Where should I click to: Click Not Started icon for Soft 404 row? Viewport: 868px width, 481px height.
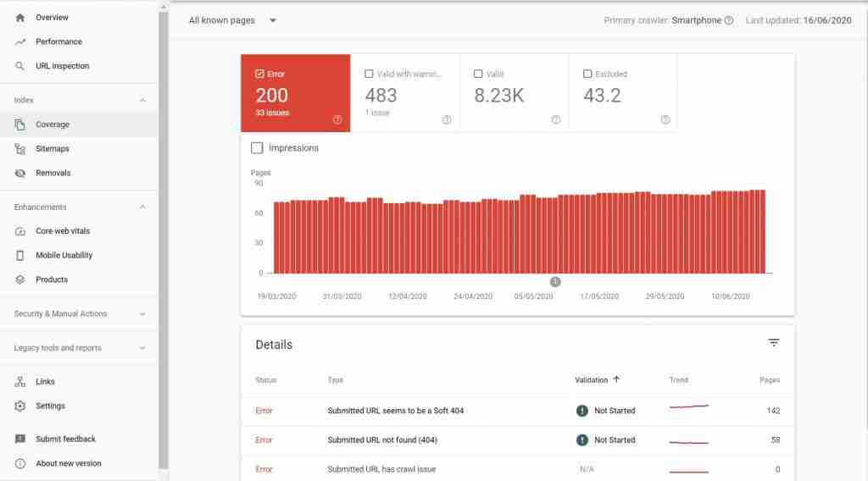(x=581, y=411)
